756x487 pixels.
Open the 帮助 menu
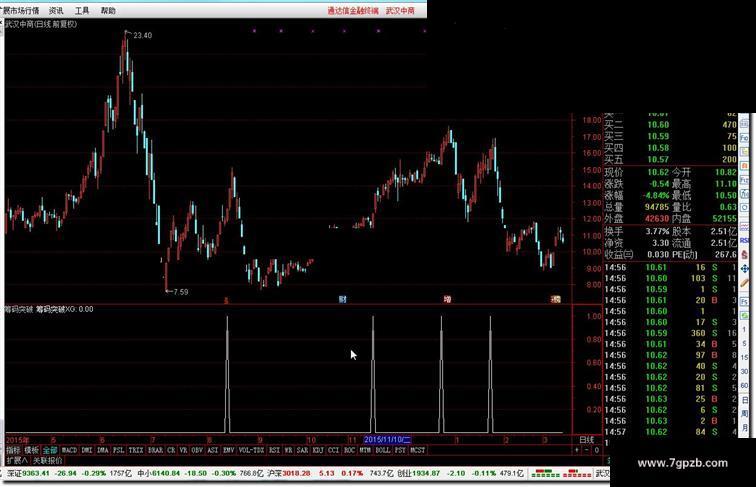point(108,10)
